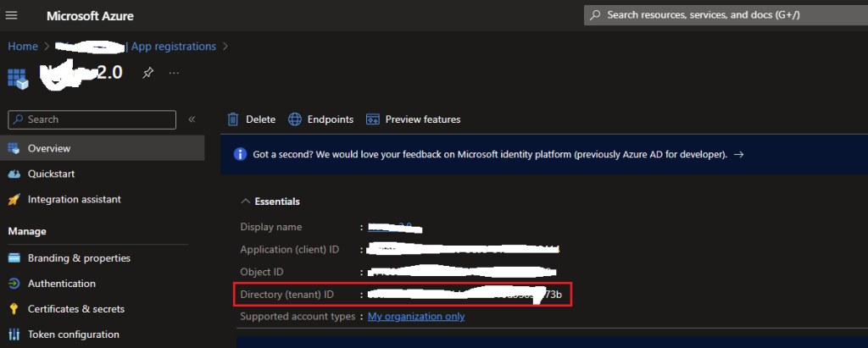Collapse the Manage menu group
The height and width of the screenshot is (348, 868).
(x=27, y=231)
